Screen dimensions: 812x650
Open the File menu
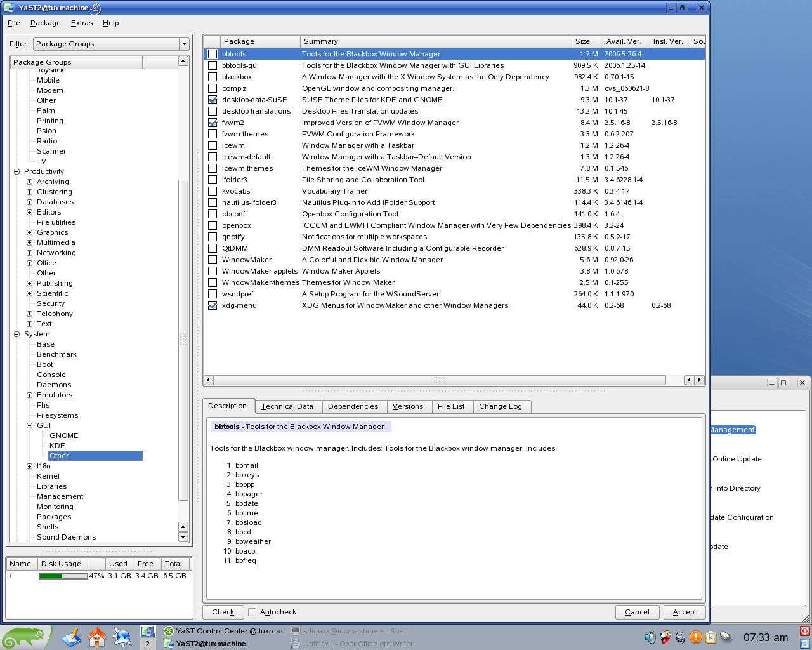pyautogui.click(x=13, y=23)
